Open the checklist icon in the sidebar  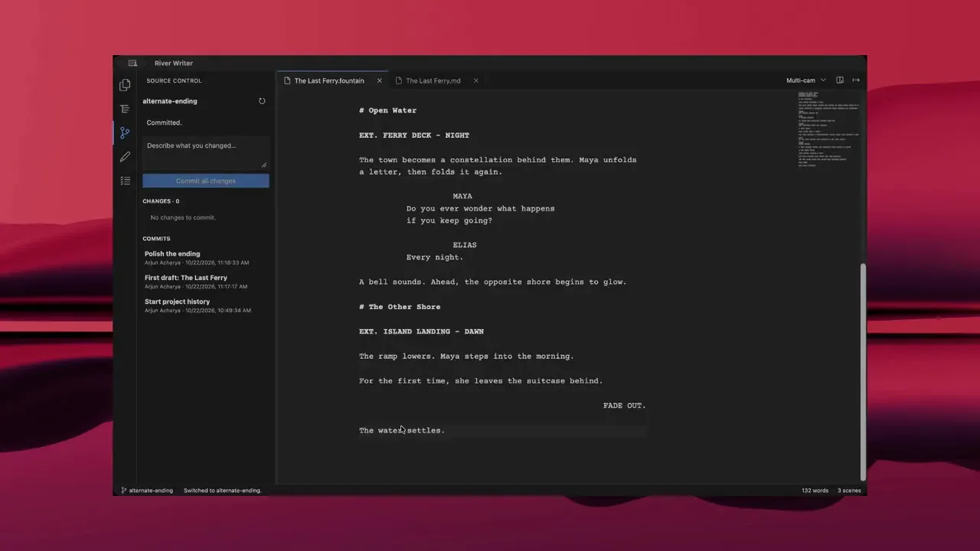pos(125,181)
